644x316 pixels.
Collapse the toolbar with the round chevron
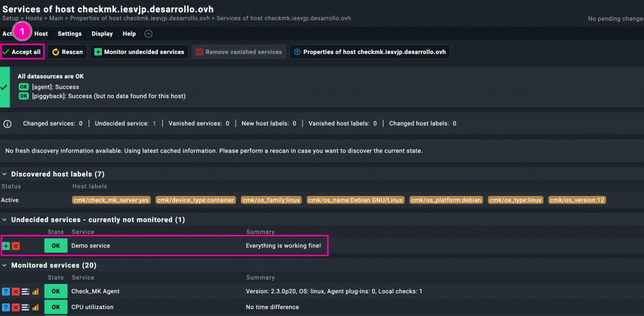coord(148,34)
